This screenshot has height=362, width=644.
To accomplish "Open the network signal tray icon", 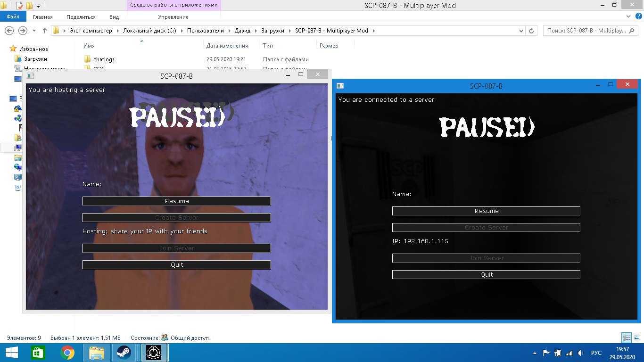I will coord(569,353).
